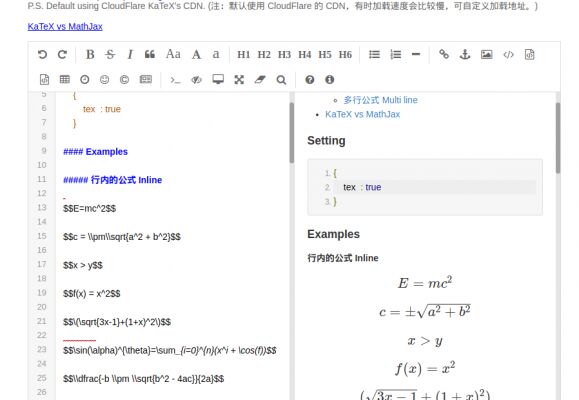Open search with the magnifier icon
The height and width of the screenshot is (400, 579).
pos(281,79)
